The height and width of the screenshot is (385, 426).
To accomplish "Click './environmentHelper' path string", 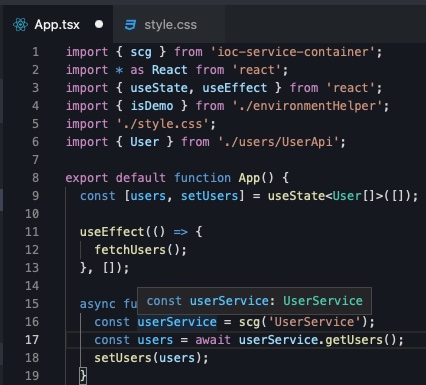I will 307,106.
